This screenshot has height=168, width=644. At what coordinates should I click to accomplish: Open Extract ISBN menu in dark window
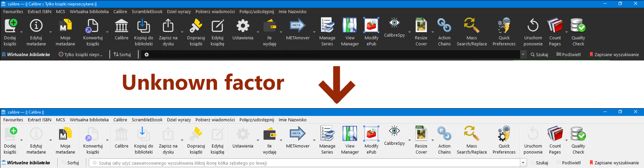pyautogui.click(x=40, y=11)
